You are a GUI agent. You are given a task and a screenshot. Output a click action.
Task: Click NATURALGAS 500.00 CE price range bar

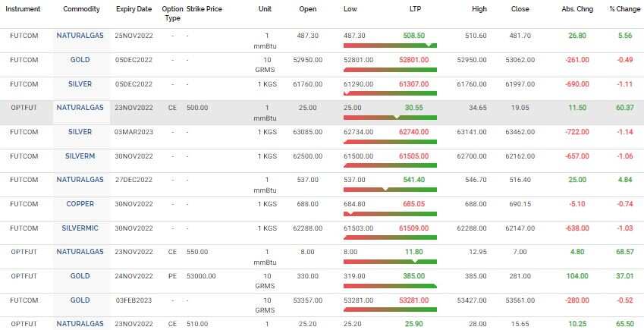coord(391,118)
